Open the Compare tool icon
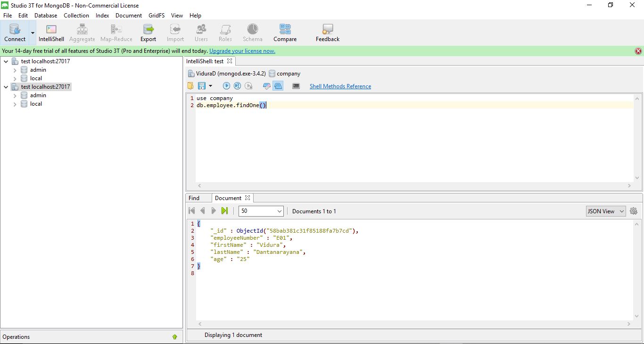This screenshot has height=344, width=644. pyautogui.click(x=285, y=33)
